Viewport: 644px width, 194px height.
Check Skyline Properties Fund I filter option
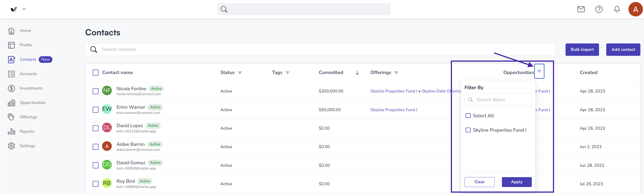pos(468,130)
